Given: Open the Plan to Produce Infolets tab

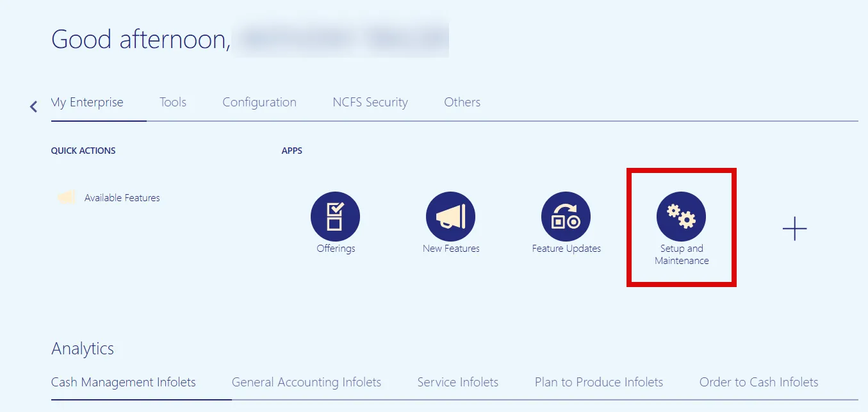Looking at the screenshot, I should pos(599,383).
